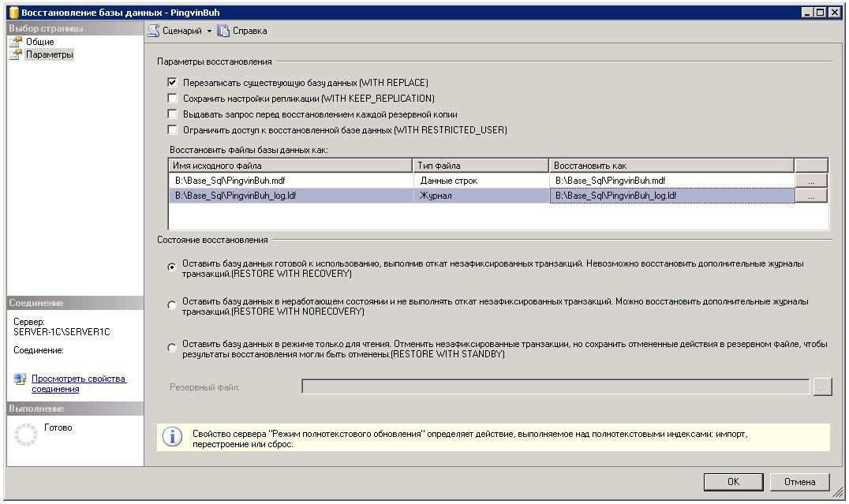
Task: Click the Справка help icon
Action: click(x=223, y=31)
